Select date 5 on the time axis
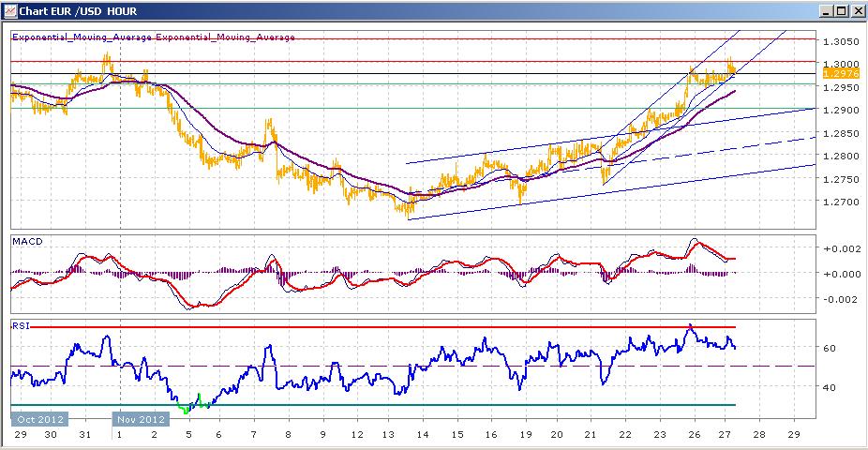 188,434
